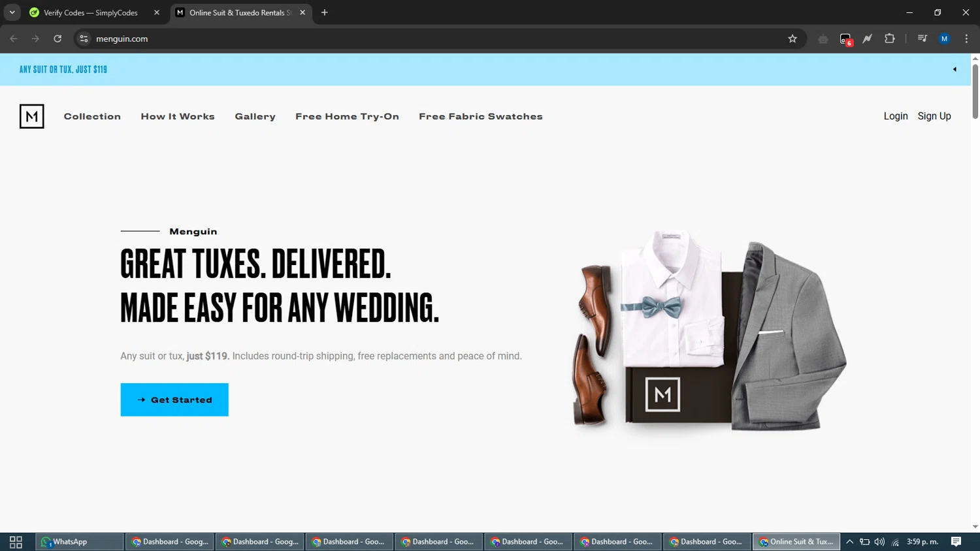The width and height of the screenshot is (980, 551).
Task: Go forward in browser history
Action: tap(35, 39)
